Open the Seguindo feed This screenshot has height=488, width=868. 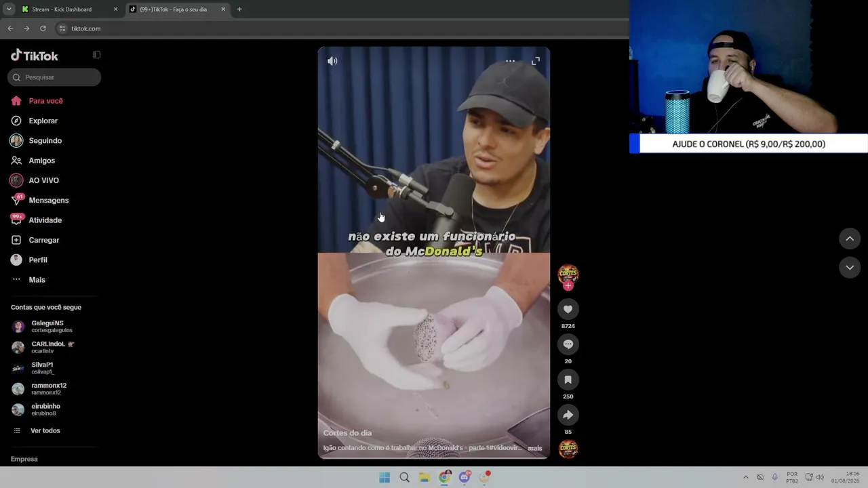[x=45, y=141]
